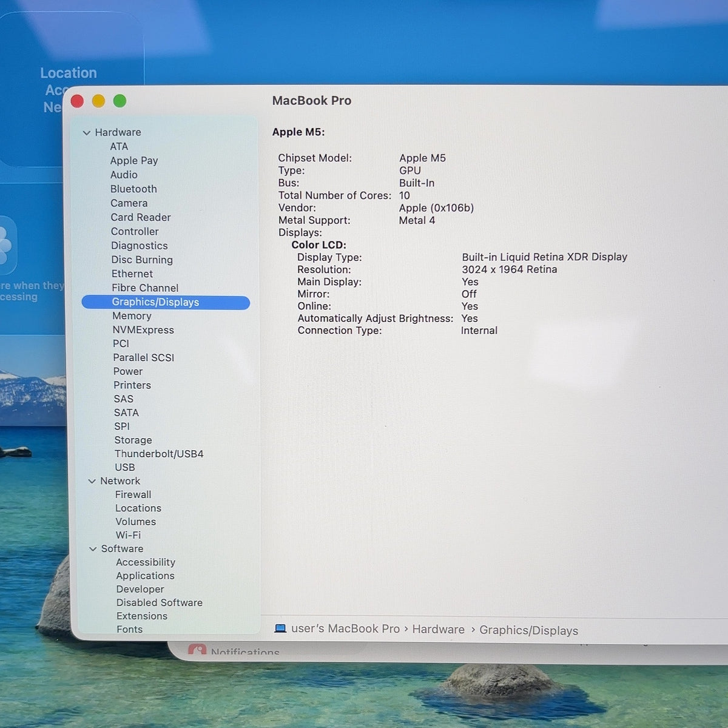The width and height of the screenshot is (728, 728).
Task: Click the laptop icon in path bar
Action: (280, 629)
